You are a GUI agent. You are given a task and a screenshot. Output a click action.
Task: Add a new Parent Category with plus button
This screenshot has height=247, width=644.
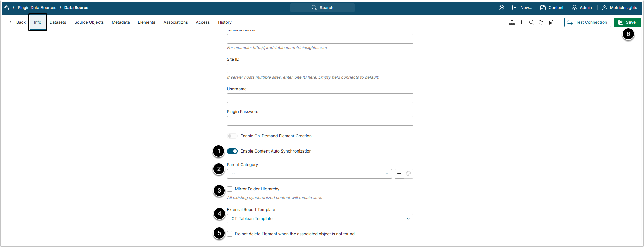coord(399,174)
